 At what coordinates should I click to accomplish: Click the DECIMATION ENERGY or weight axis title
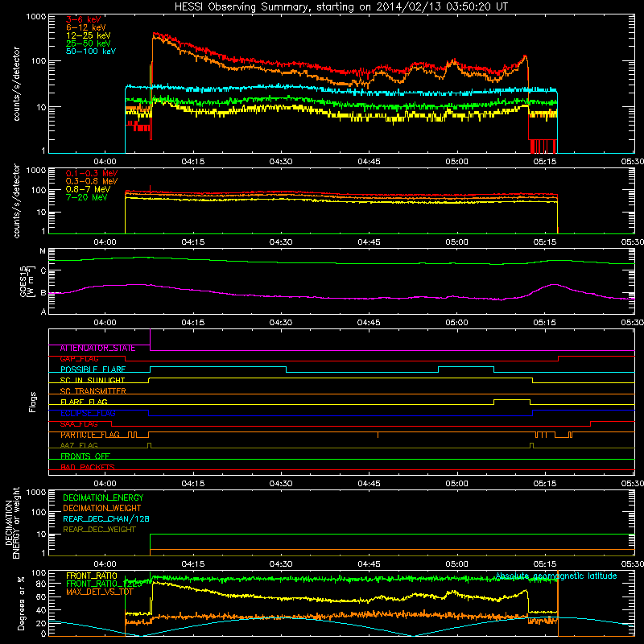(x=12, y=522)
